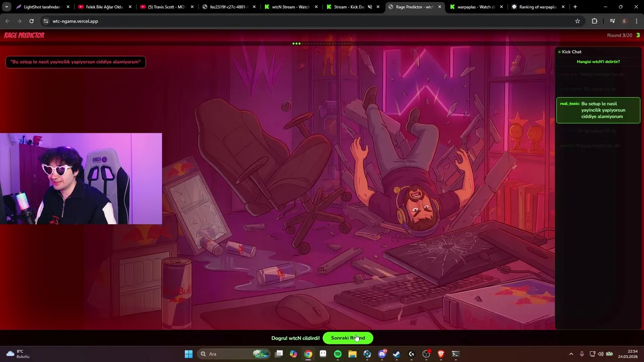
Task: Open the media control icon in toolbar
Action: (612, 21)
